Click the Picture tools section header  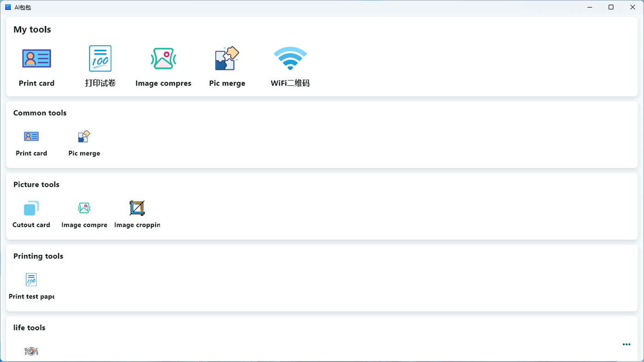(36, 184)
